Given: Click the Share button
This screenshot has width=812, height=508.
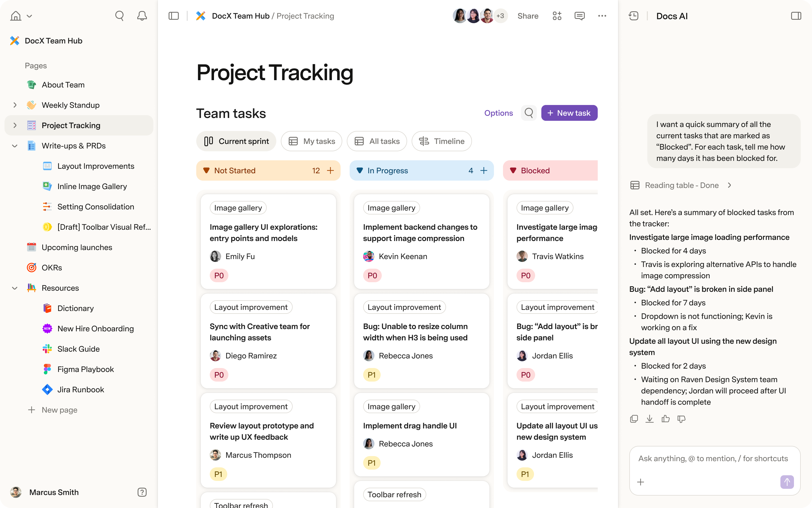Looking at the screenshot, I should coord(528,16).
